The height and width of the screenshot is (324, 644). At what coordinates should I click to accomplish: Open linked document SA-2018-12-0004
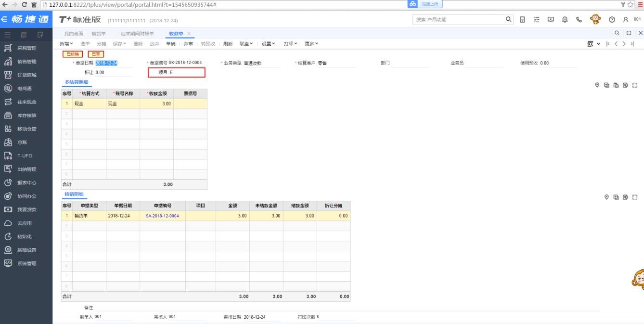(x=162, y=216)
